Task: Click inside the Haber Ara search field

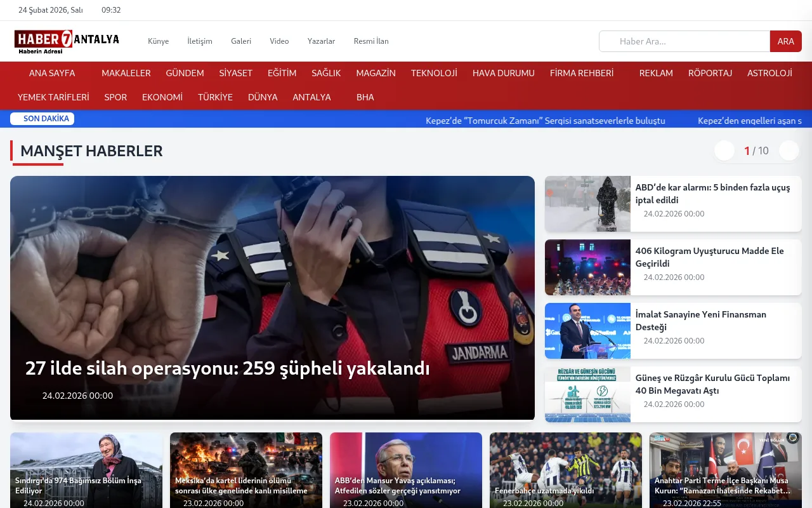Action: pyautogui.click(x=684, y=41)
